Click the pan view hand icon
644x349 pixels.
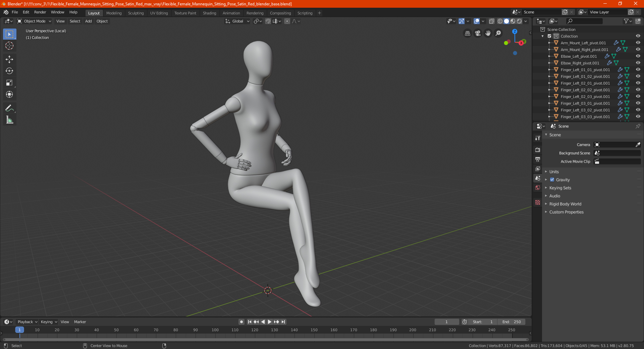click(x=488, y=33)
